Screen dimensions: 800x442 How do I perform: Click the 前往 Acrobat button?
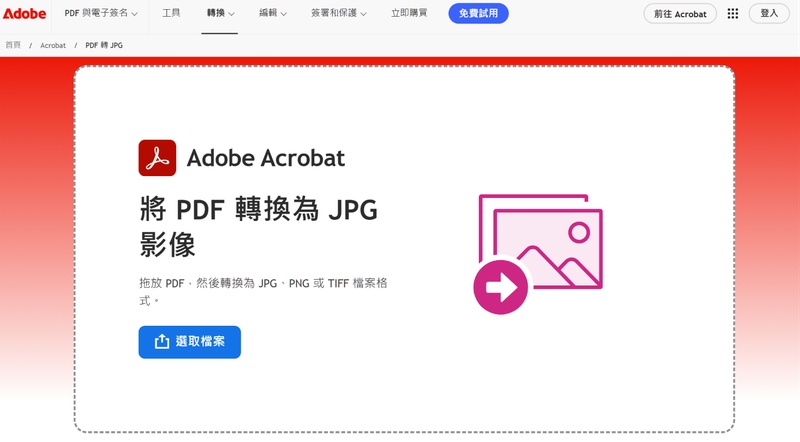(x=680, y=14)
